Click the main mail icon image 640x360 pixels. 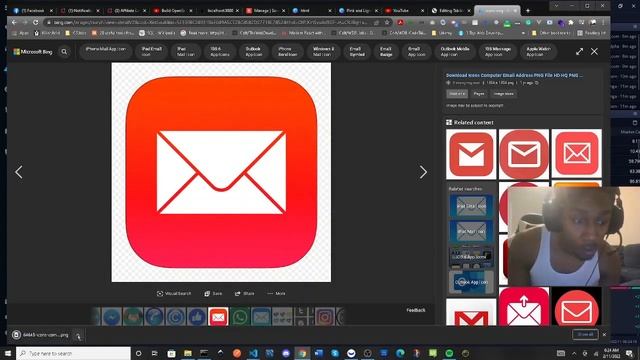click(x=221, y=172)
